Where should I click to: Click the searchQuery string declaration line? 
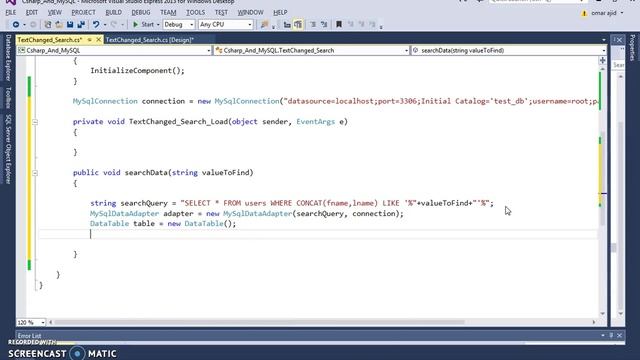pos(292,203)
